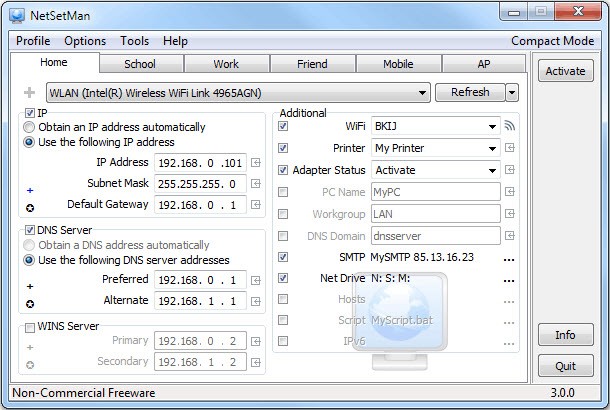Switch to the School profile tab

141,64
